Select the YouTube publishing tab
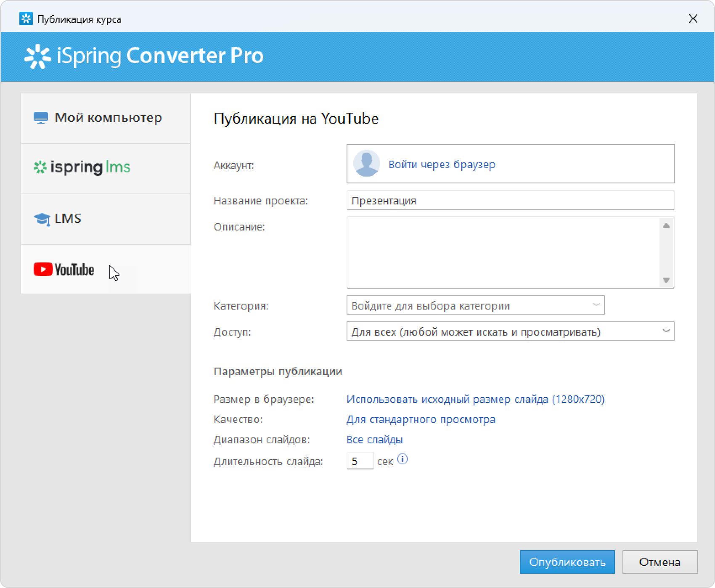Image resolution: width=715 pixels, height=588 pixels. (x=106, y=269)
